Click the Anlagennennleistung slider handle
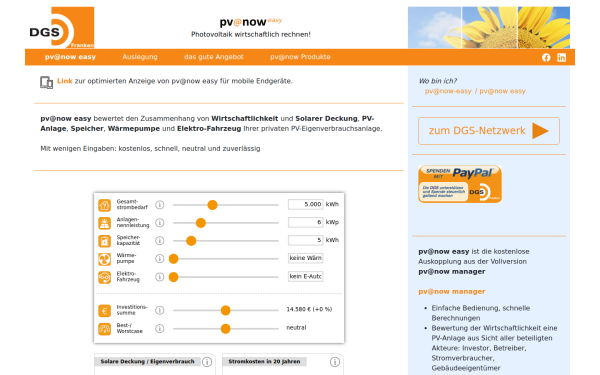Image resolution: width=600 pixels, height=375 pixels. pyautogui.click(x=201, y=223)
